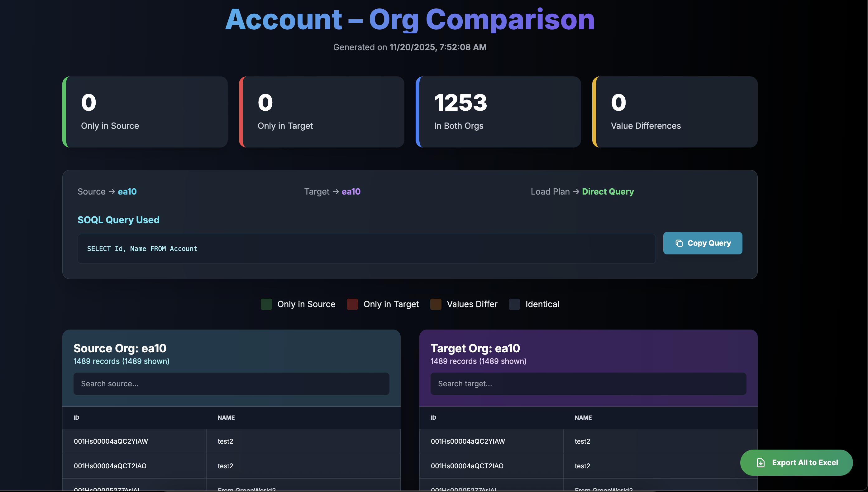The width and height of the screenshot is (868, 492).
Task: Click the Excel file icon in export button
Action: coord(760,463)
